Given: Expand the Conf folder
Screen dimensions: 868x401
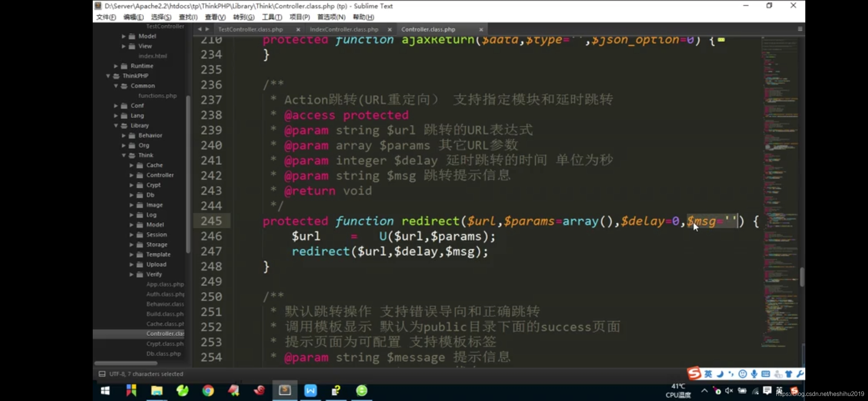Looking at the screenshot, I should pos(116,105).
